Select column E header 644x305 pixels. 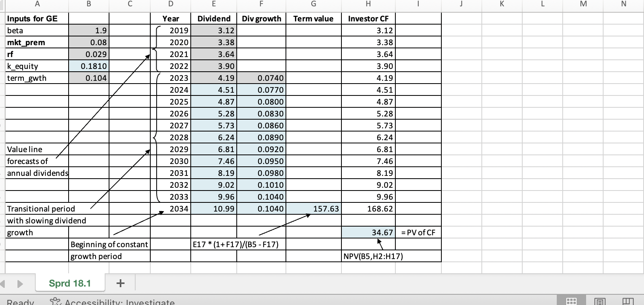click(x=214, y=4)
